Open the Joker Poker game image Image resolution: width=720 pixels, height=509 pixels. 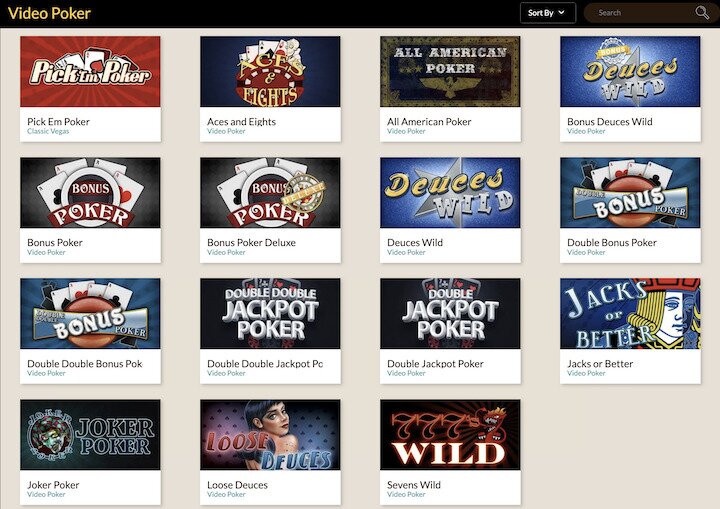tap(90, 435)
